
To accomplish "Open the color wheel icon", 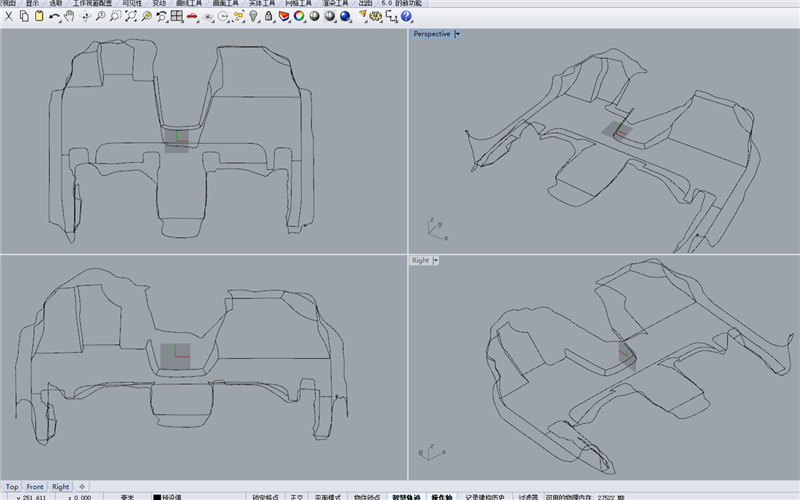I will click(297, 17).
